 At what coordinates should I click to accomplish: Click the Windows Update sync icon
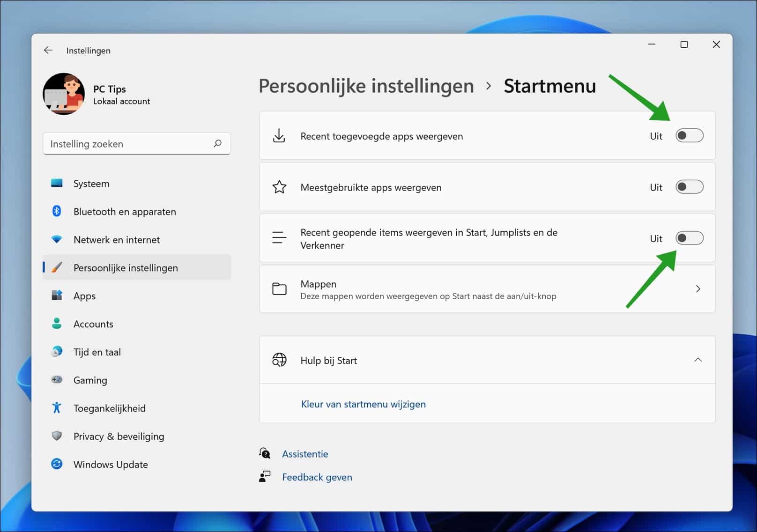[x=57, y=464]
